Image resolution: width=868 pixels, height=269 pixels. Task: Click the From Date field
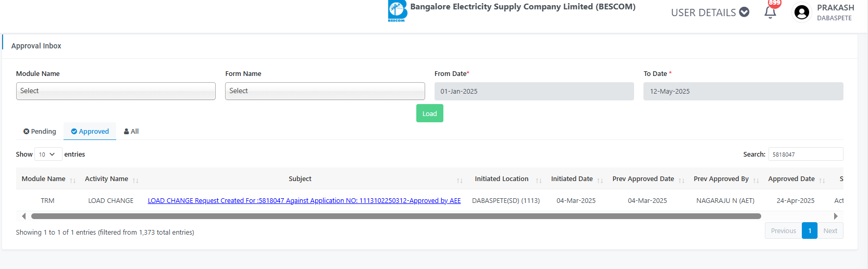coord(534,92)
